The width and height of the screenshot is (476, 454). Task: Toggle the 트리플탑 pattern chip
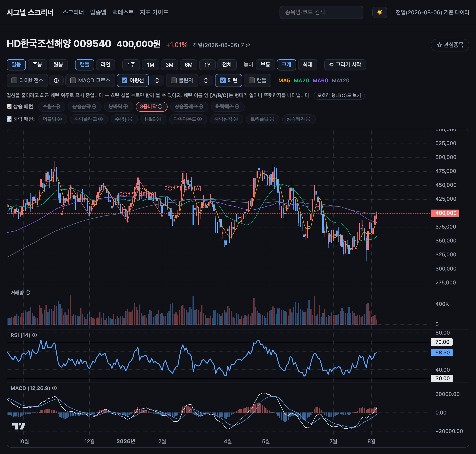[262, 119]
